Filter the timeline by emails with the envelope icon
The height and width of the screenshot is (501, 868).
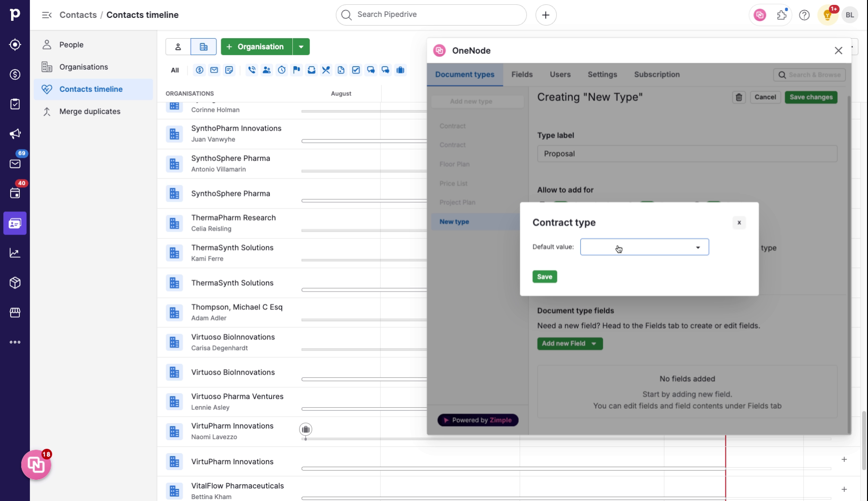click(214, 70)
